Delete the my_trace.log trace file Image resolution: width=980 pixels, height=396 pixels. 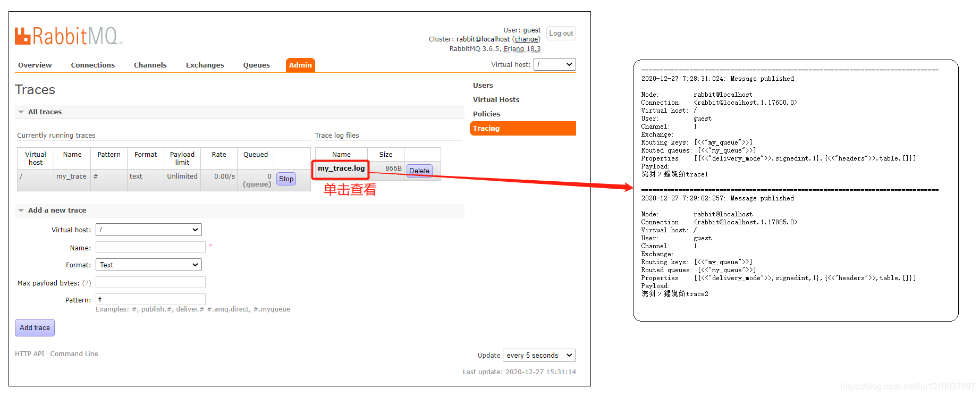419,171
